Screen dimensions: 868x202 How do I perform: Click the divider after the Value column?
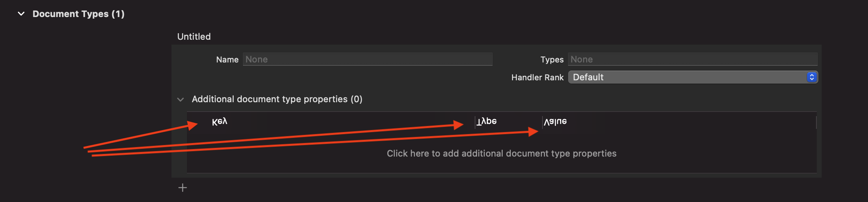(816, 122)
